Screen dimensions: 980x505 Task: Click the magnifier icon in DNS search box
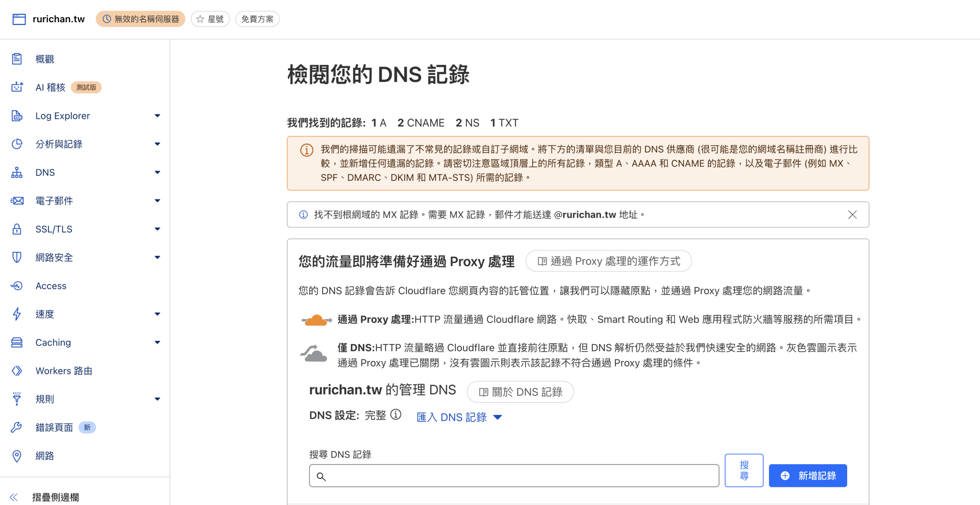coord(321,476)
